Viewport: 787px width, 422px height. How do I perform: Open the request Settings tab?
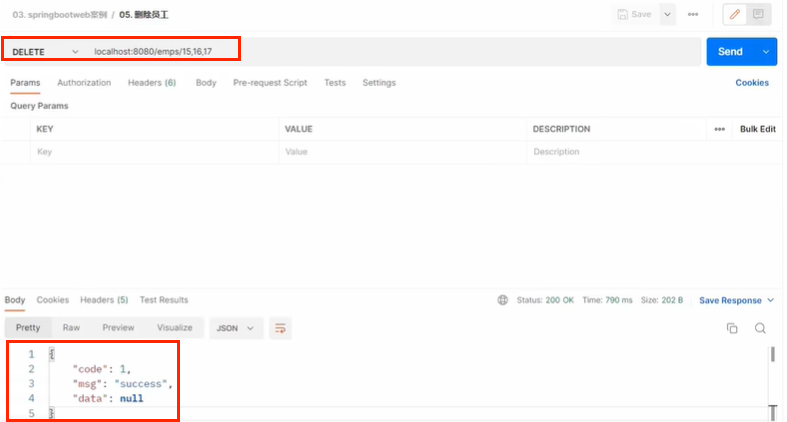click(x=379, y=83)
